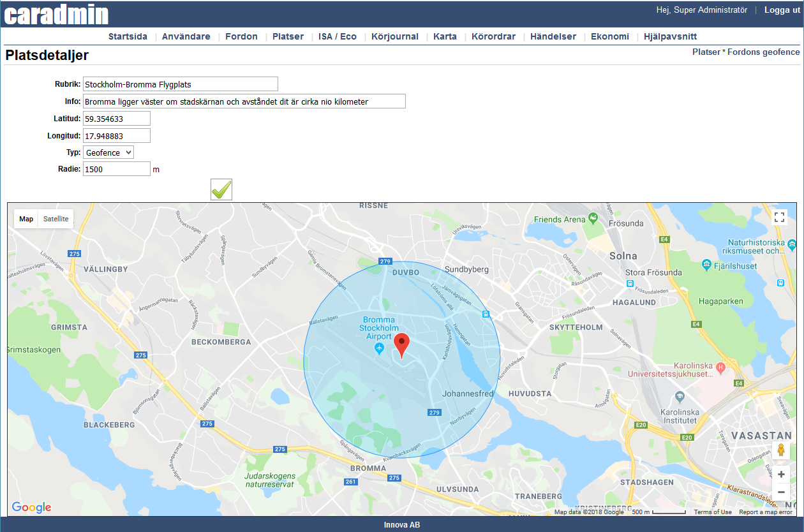Viewport: 804px width, 532px height.
Task: Open the Användare menu
Action: (186, 36)
